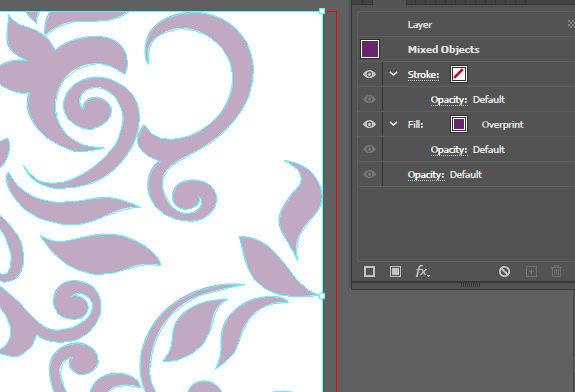Open the purple Fill color swatch

[459, 124]
